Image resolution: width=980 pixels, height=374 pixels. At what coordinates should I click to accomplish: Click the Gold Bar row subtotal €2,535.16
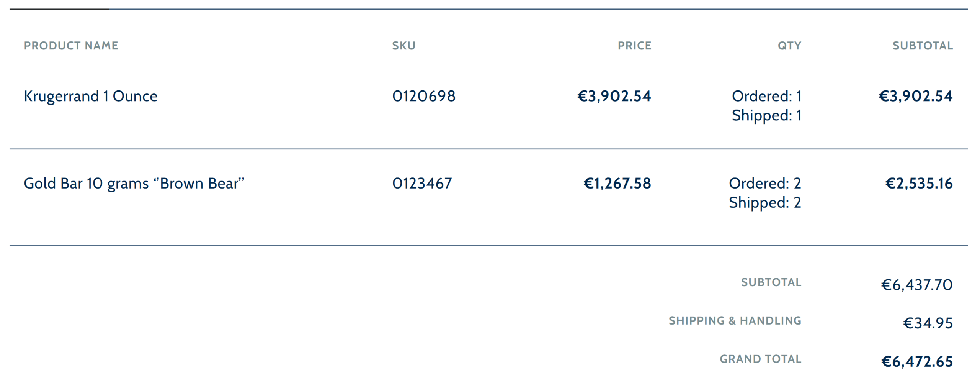point(919,184)
